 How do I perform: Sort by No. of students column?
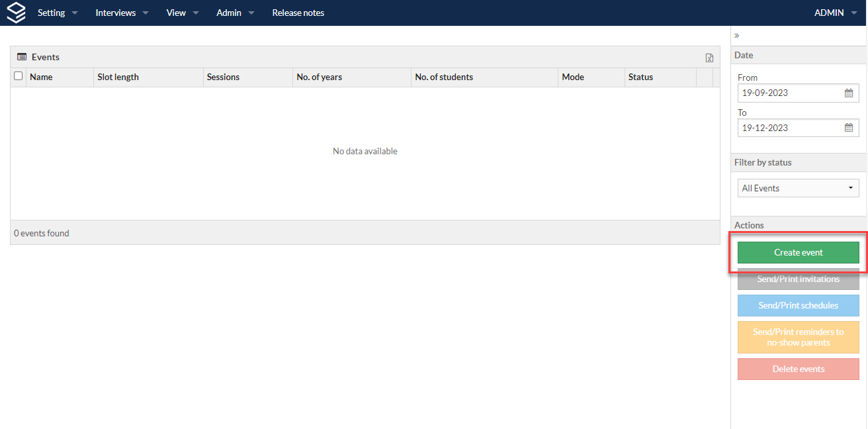pos(485,77)
